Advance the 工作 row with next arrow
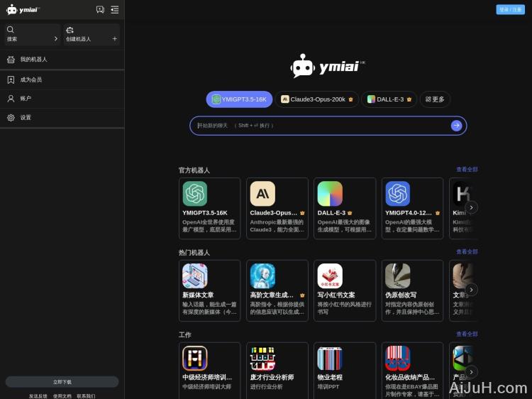This screenshot has width=532, height=399. (x=471, y=372)
